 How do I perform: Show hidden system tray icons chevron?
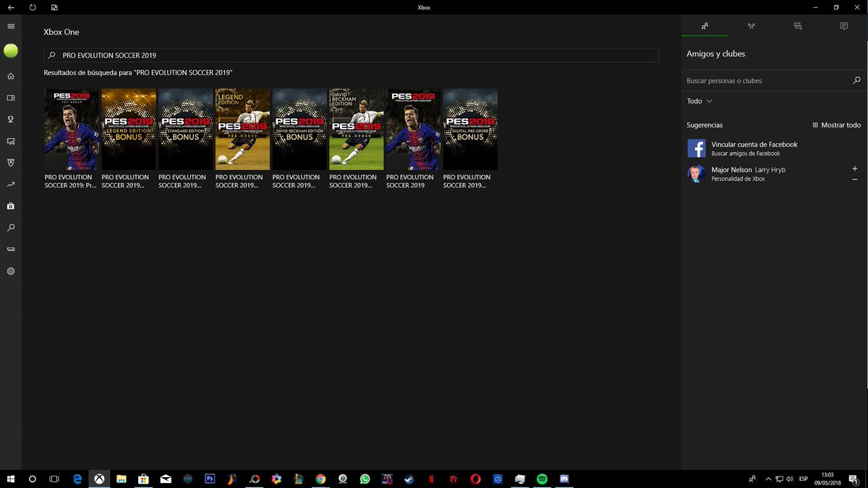coord(767,479)
